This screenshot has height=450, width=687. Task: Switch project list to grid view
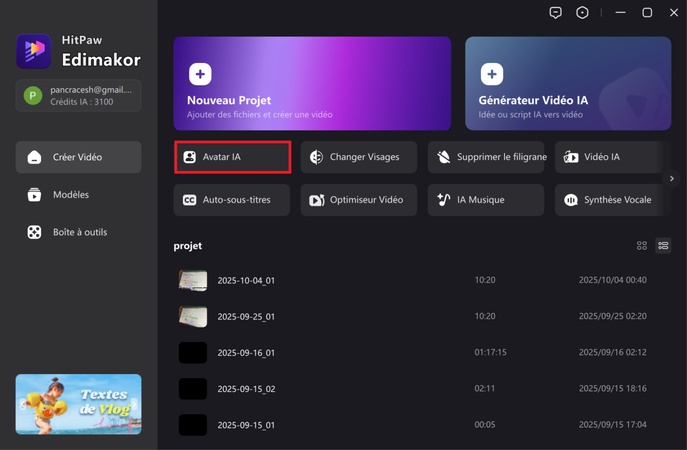(642, 246)
